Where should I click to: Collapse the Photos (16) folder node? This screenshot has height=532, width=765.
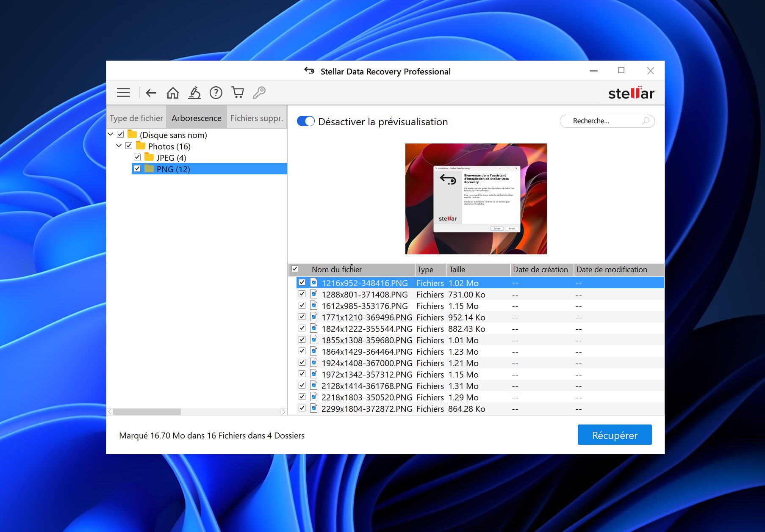click(x=119, y=146)
